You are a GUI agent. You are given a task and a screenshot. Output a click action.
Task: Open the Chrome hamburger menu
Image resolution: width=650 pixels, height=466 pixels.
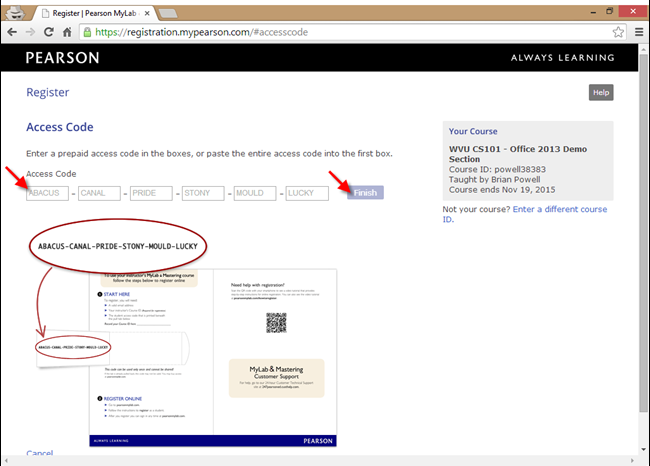tap(639, 32)
